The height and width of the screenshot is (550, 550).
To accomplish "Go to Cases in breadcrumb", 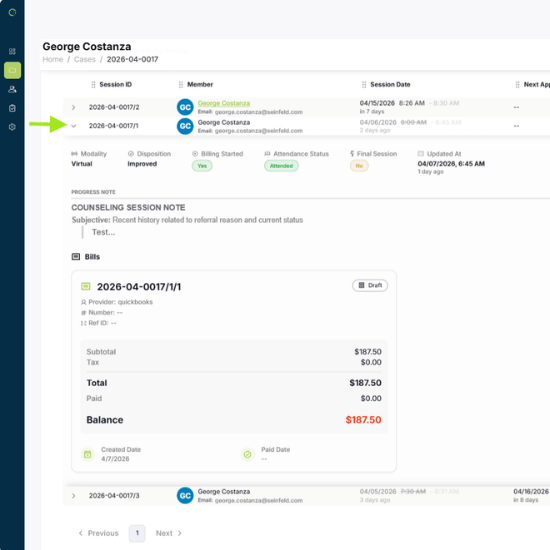I will [x=85, y=59].
